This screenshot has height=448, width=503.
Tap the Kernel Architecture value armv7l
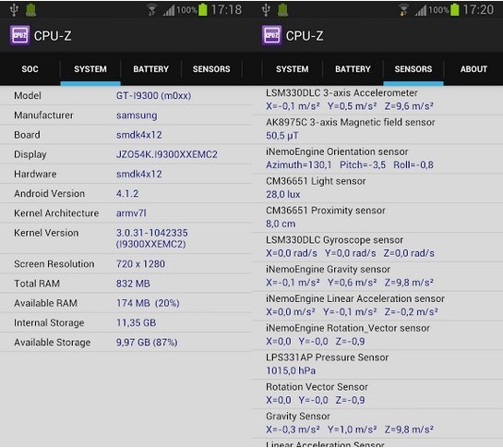point(131,213)
